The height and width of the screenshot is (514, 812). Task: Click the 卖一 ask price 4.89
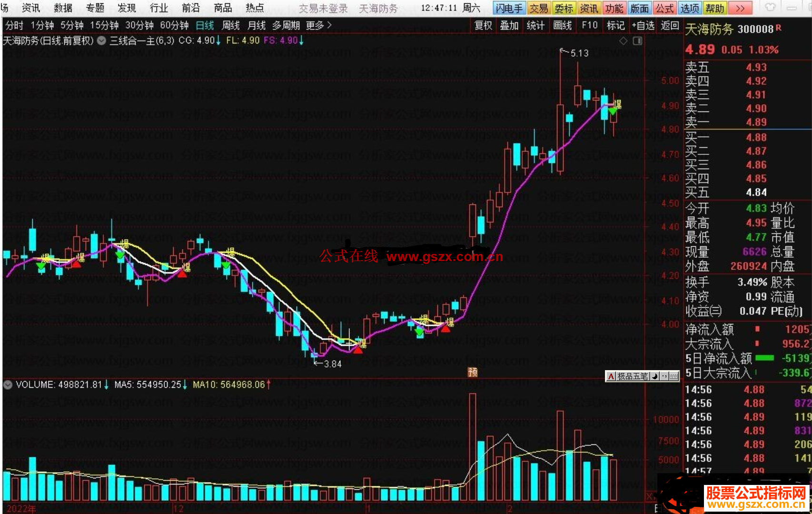[756, 122]
